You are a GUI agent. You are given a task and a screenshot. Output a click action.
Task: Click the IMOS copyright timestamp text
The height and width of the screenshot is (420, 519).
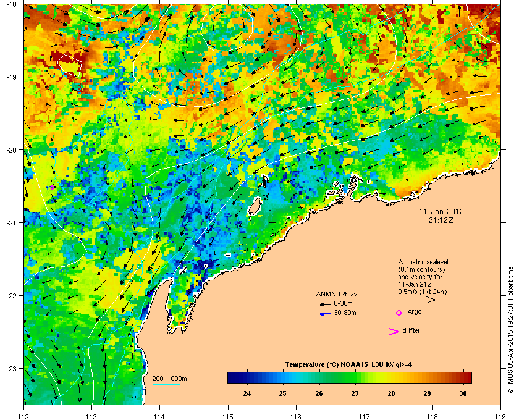click(510, 329)
